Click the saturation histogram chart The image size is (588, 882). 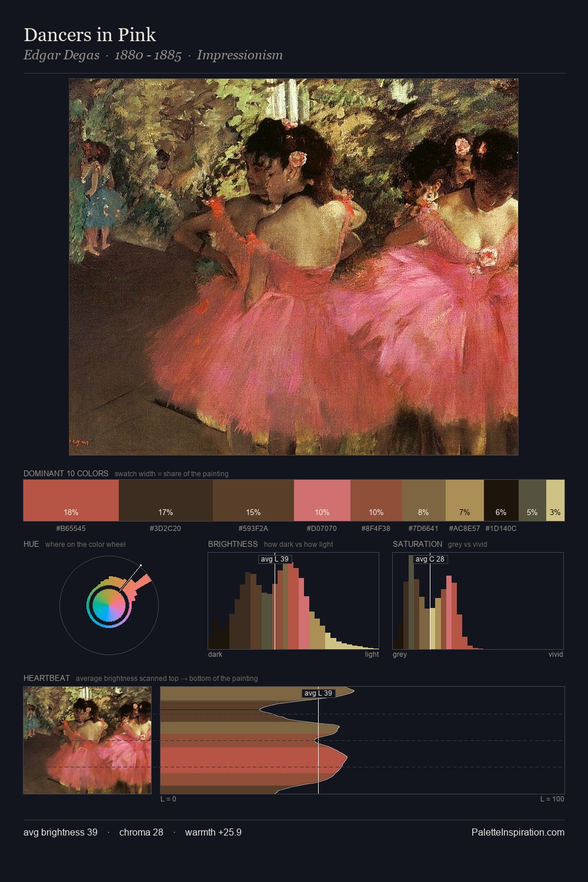click(x=478, y=601)
